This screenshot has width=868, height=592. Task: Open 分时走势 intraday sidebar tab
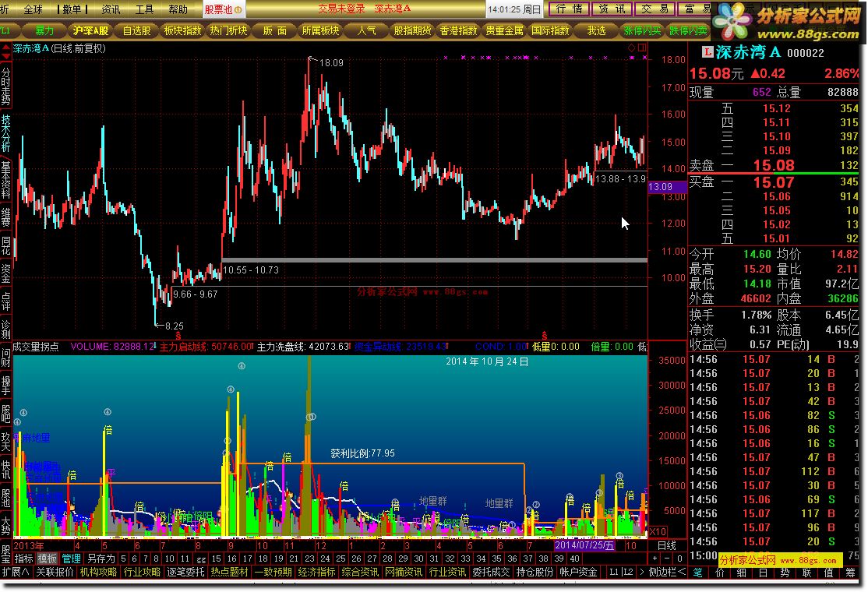(x=5, y=87)
